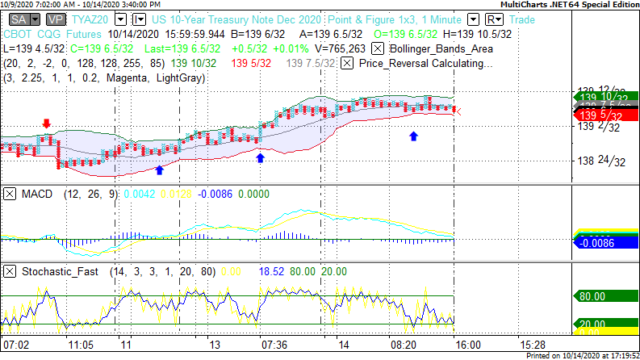Open the chart type dropdown with bar icon
This screenshot has width=640, height=360.
(x=139, y=20)
